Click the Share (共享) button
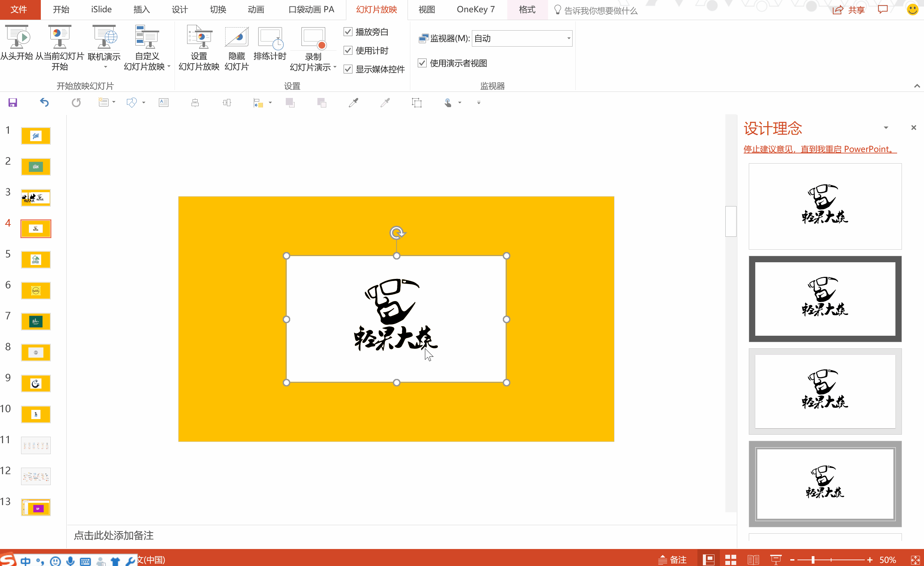The height and width of the screenshot is (566, 924). tap(849, 10)
